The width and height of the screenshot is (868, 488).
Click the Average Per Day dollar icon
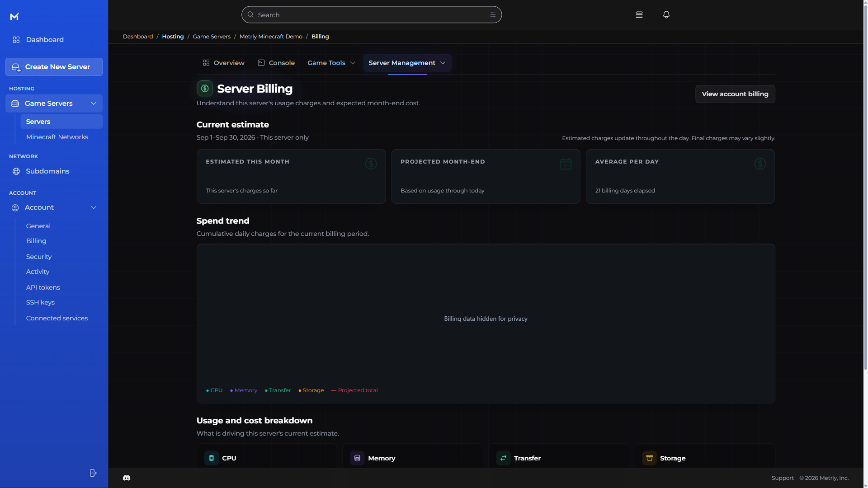click(760, 164)
